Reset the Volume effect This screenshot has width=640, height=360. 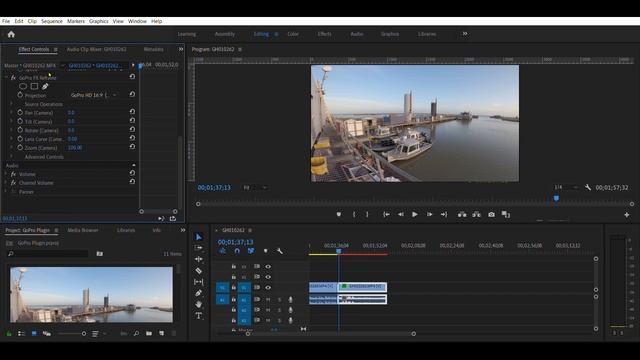tap(132, 173)
